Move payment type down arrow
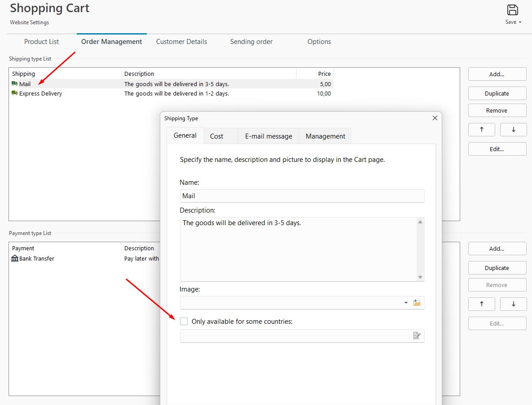The width and height of the screenshot is (532, 405). [513, 304]
